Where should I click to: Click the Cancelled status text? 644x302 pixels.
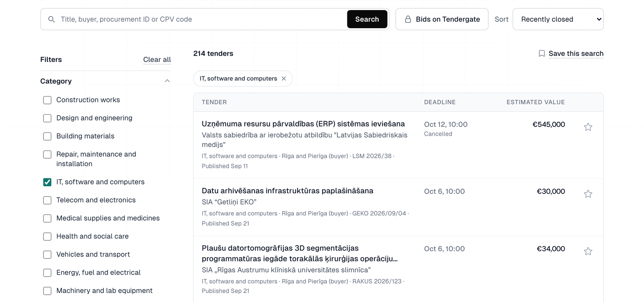(438, 134)
